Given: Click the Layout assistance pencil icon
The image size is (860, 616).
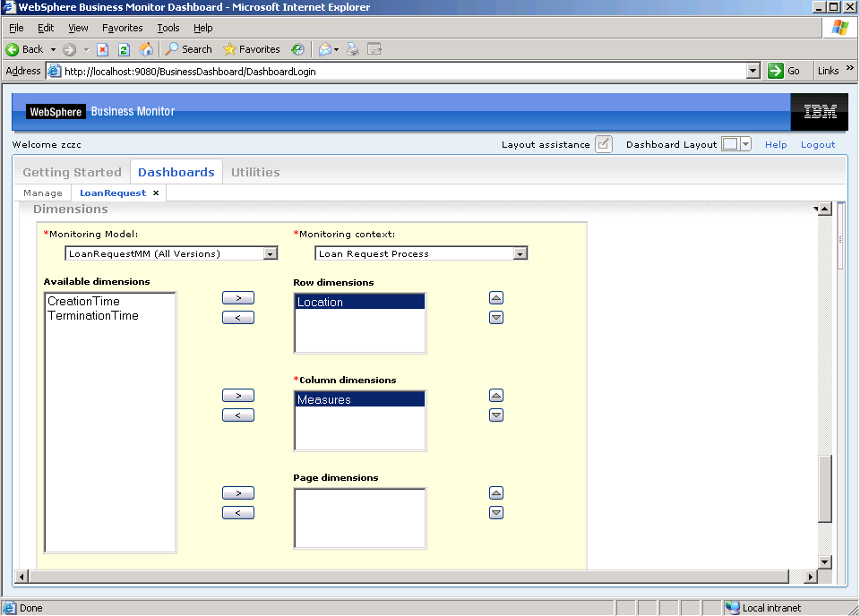Looking at the screenshot, I should pos(603,144).
